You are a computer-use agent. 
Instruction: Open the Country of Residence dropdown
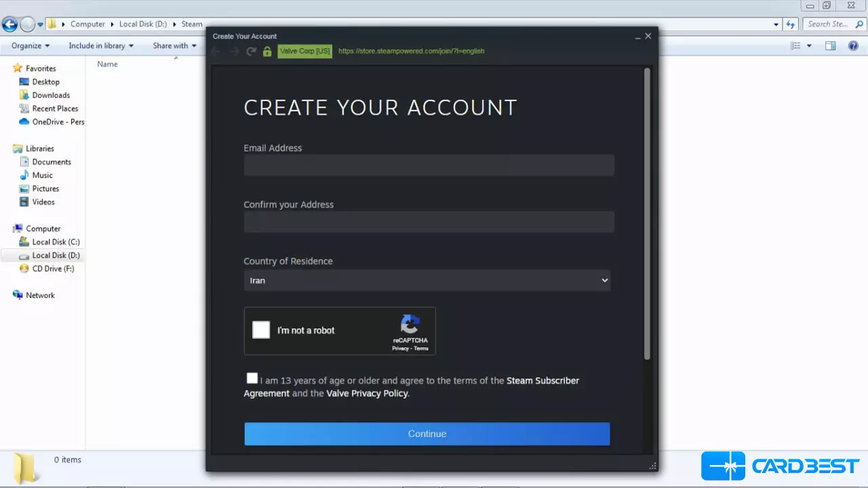(x=427, y=281)
